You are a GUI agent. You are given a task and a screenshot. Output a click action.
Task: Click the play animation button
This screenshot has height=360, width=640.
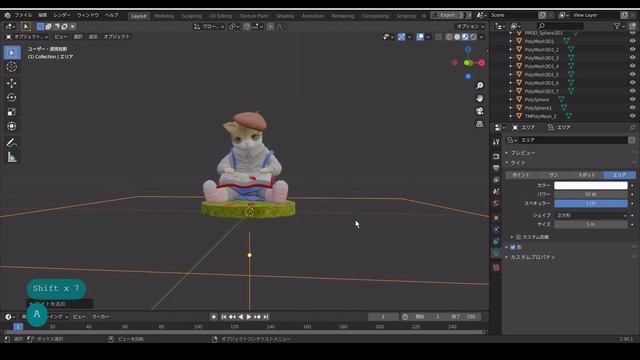tap(249, 317)
